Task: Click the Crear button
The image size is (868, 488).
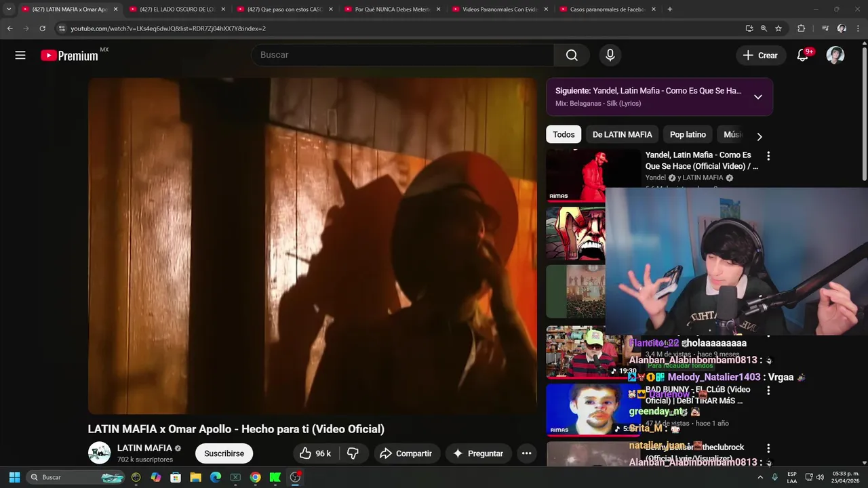Action: [760, 56]
